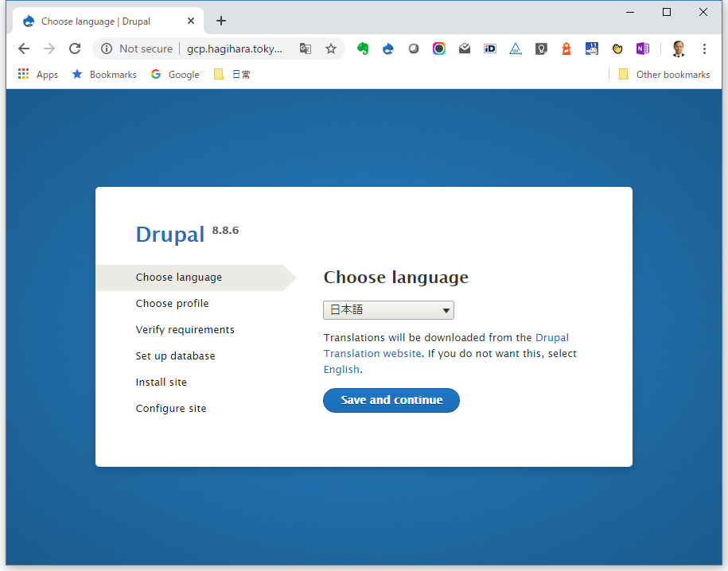Open a new browser tab
Screen dimensions: 728x571
pos(221,21)
